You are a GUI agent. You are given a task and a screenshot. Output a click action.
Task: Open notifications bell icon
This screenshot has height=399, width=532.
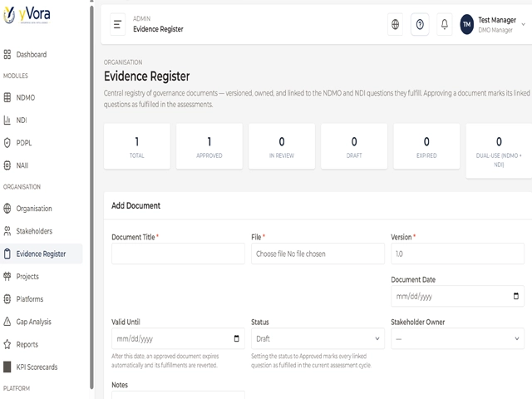[445, 24]
